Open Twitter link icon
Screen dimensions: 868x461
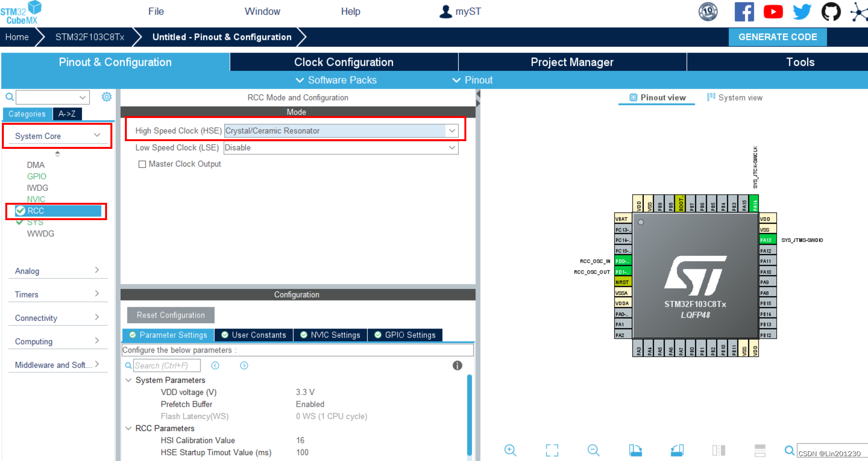tap(802, 12)
